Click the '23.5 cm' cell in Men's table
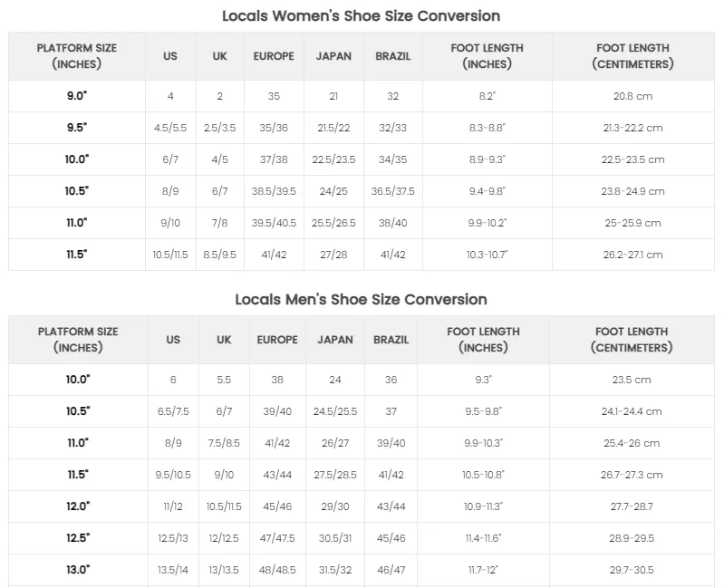Viewport: 724px width, 588px height. (632, 380)
